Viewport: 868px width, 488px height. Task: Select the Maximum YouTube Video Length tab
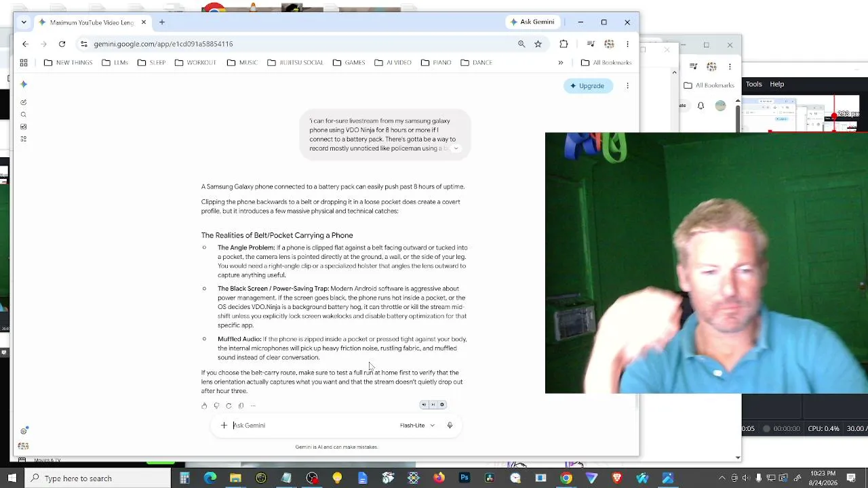point(93,22)
